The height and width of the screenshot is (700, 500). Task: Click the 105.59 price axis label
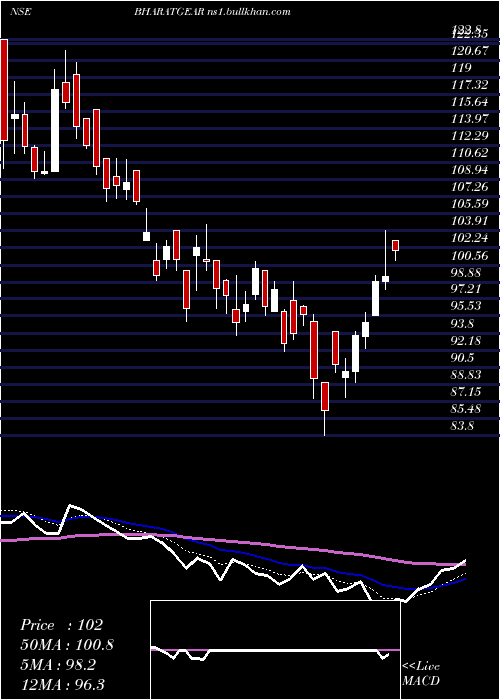469,204
